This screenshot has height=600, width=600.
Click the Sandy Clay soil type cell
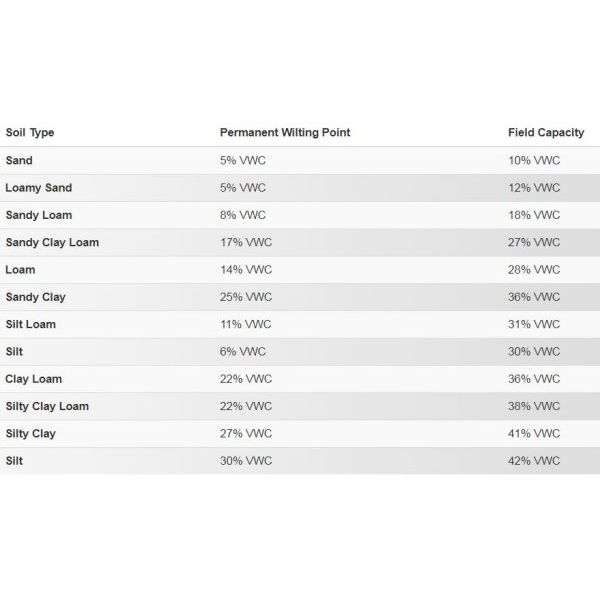point(36,297)
